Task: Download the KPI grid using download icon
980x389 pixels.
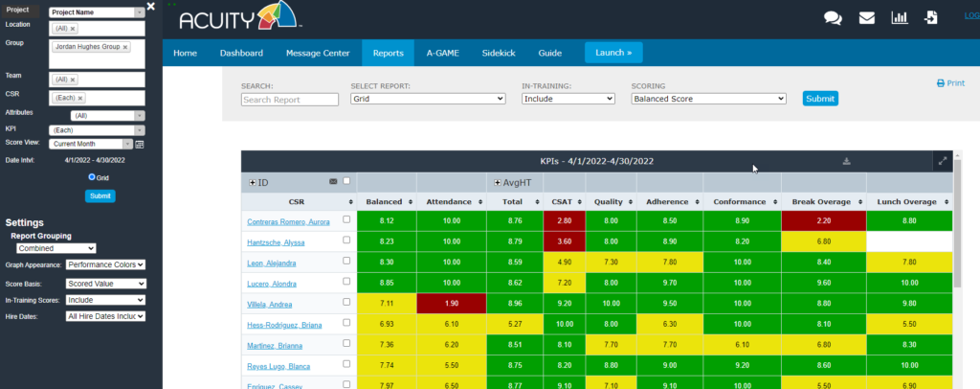Action: (x=846, y=161)
